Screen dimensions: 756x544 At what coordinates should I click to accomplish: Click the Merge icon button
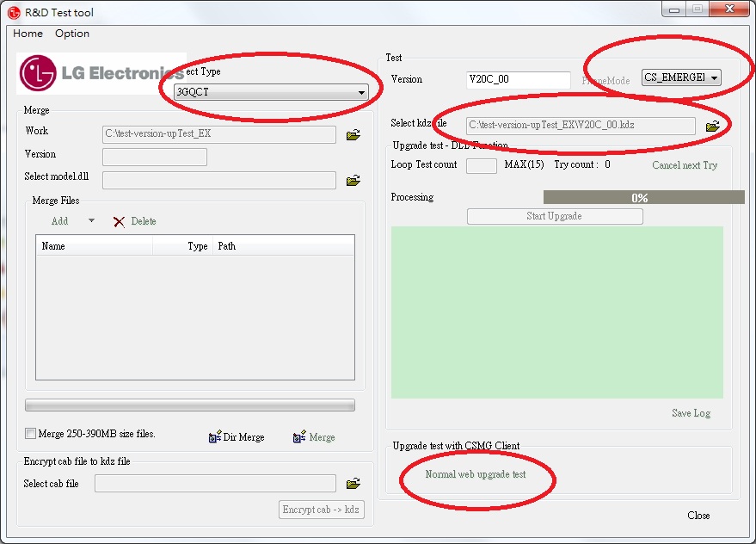click(x=314, y=437)
